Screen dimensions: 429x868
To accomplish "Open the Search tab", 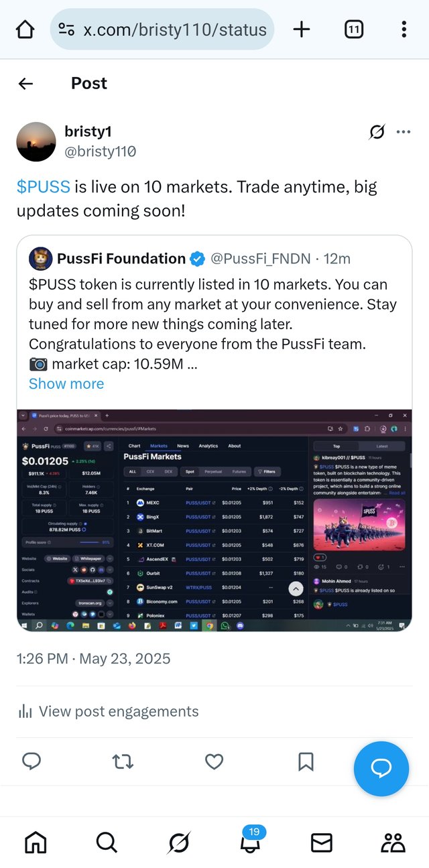I will [107, 843].
